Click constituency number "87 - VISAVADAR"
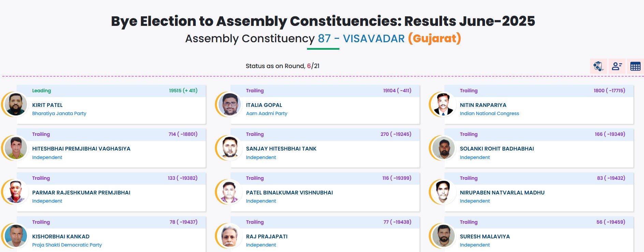 point(361,39)
